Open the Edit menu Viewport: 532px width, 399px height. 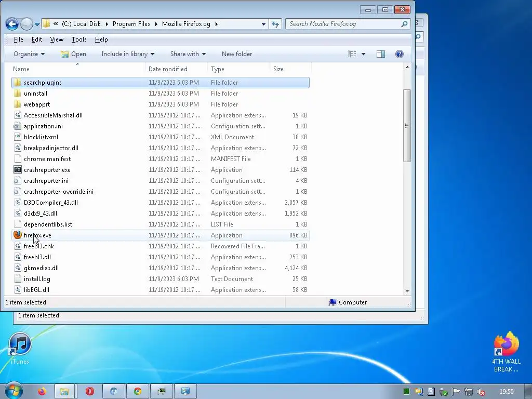(x=37, y=39)
